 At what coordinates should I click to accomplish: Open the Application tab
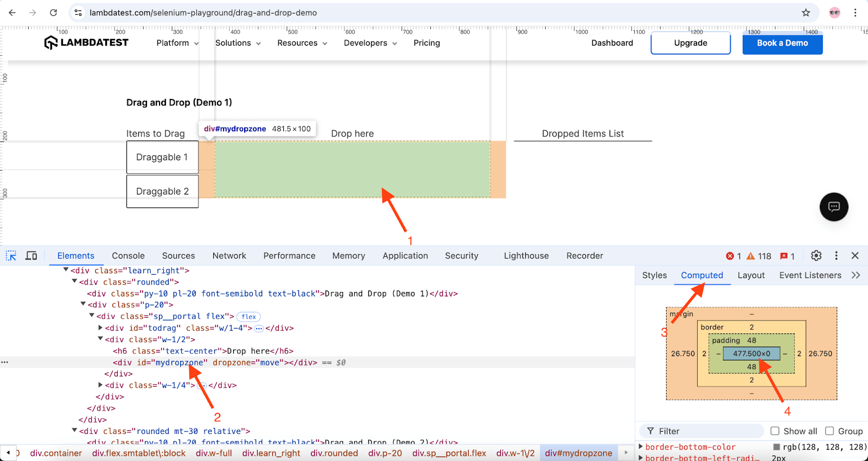click(405, 256)
